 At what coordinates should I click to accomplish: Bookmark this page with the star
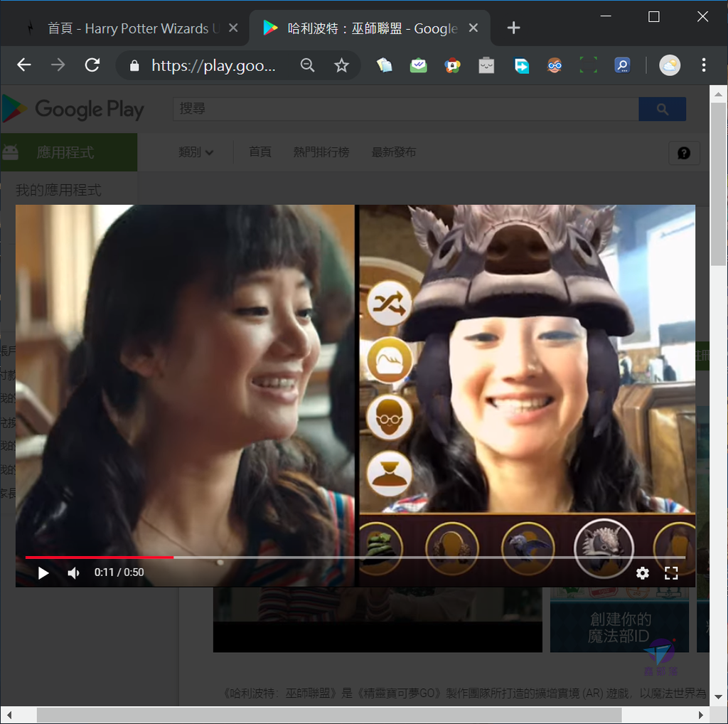point(342,65)
